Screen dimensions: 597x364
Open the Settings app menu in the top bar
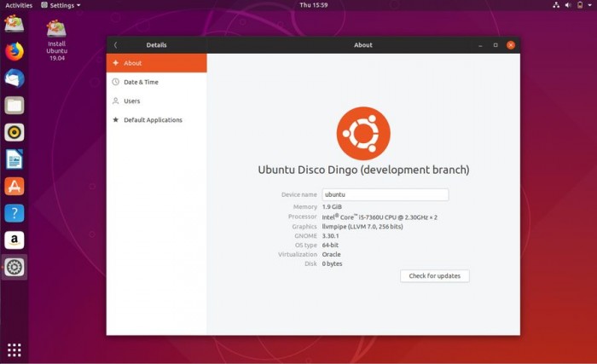click(x=61, y=5)
